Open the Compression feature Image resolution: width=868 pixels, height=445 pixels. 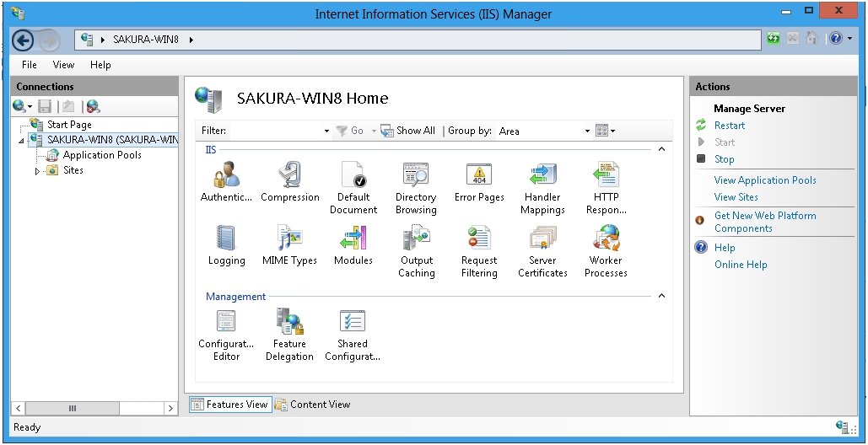[290, 182]
